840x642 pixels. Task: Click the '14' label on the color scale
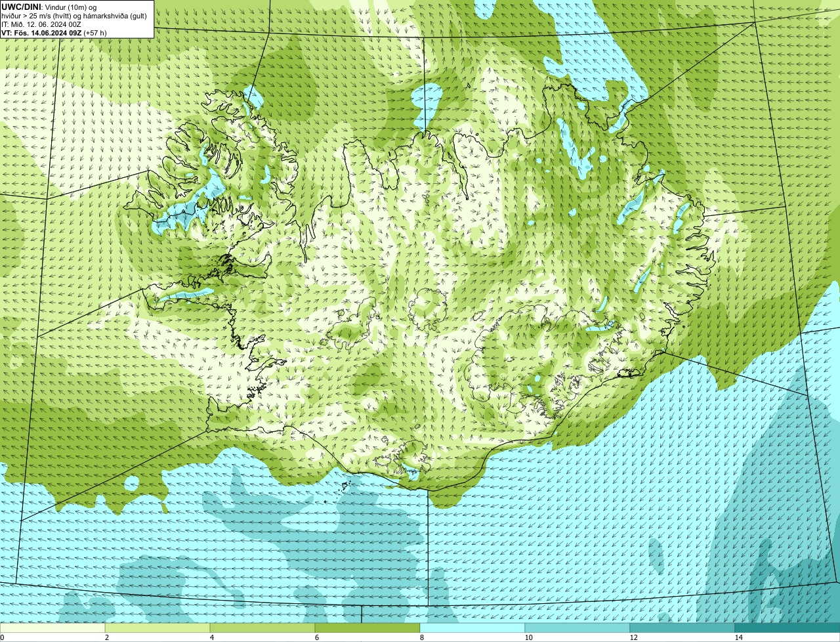[x=738, y=637]
